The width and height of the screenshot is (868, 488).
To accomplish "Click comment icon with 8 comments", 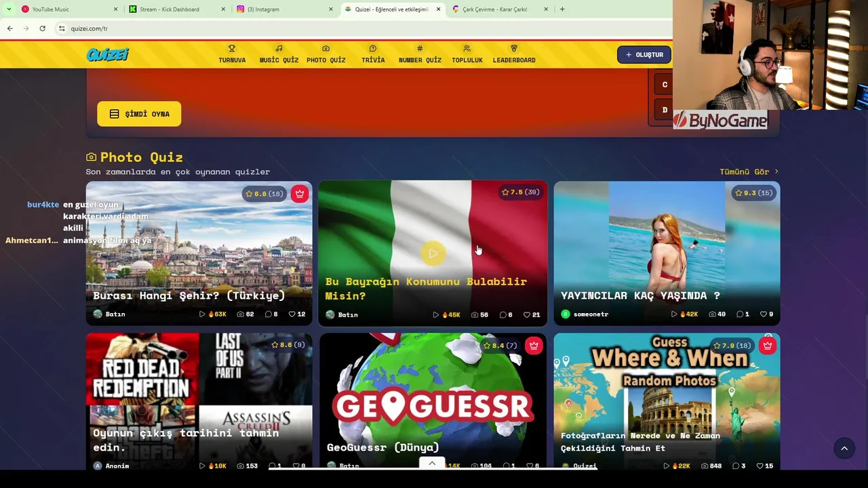I will [x=268, y=314].
